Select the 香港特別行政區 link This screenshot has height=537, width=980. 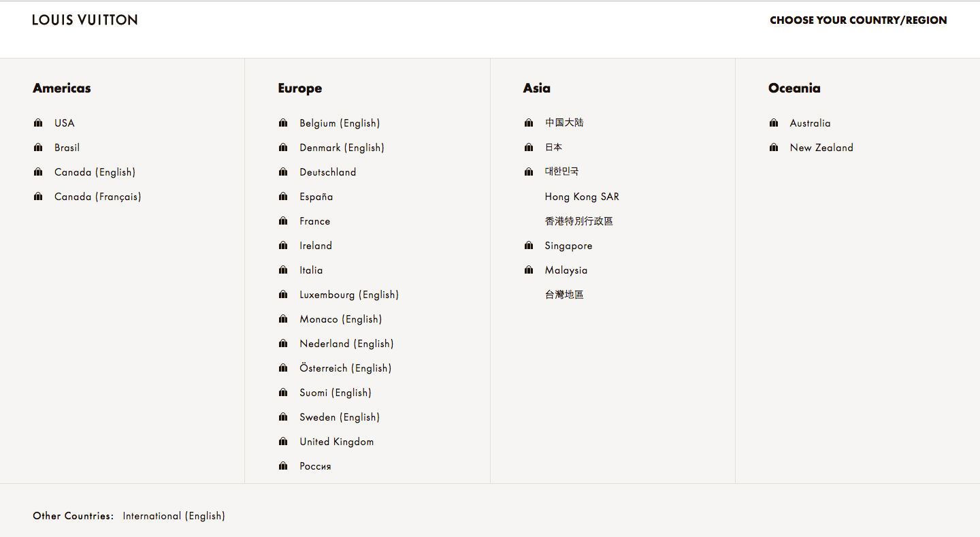point(579,221)
